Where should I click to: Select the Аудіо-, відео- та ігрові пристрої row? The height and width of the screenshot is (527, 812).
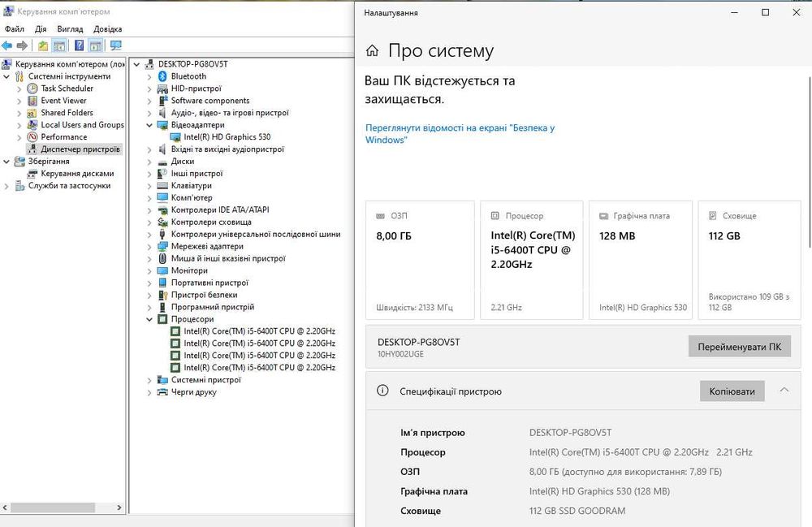pyautogui.click(x=230, y=113)
